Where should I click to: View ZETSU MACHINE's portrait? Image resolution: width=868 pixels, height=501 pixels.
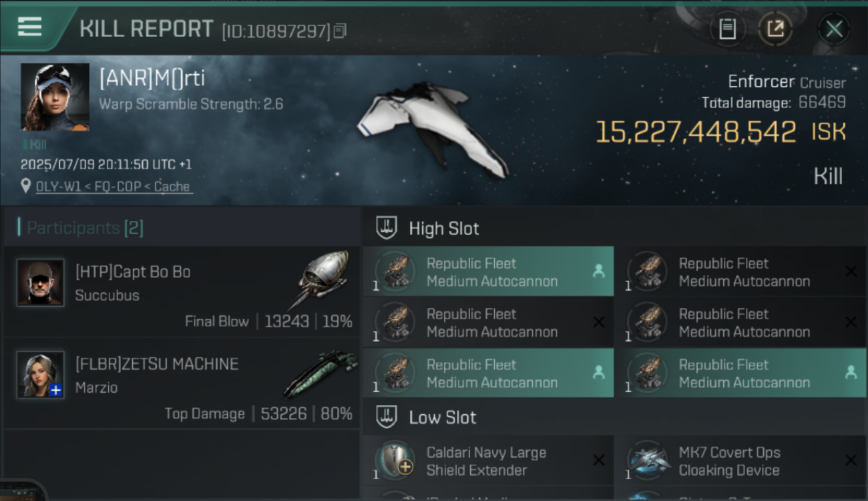click(40, 375)
